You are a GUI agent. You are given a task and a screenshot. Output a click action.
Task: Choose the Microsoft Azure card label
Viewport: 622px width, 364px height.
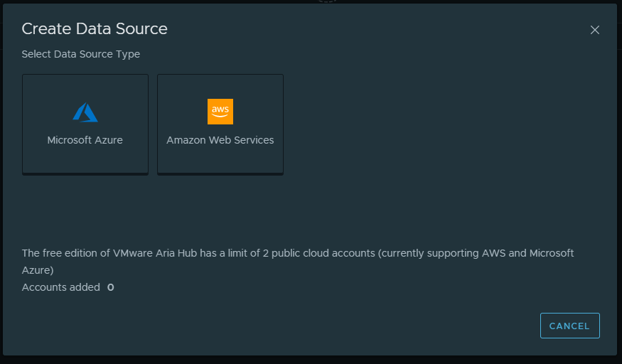point(85,140)
